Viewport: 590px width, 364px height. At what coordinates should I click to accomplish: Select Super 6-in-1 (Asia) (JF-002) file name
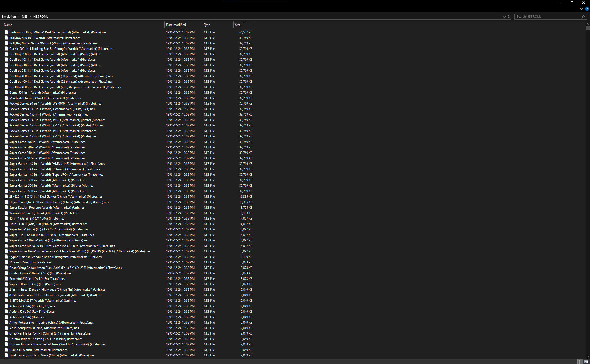[x=49, y=229]
